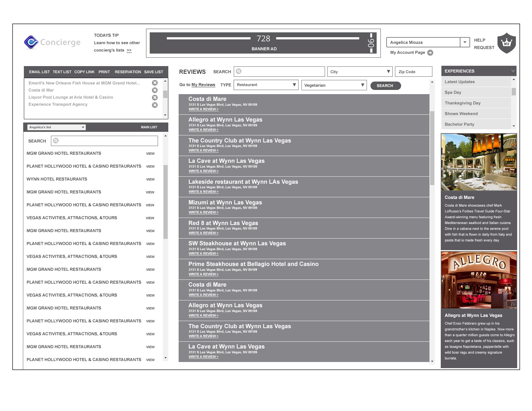Select Shows Weekend in Experiences
The image size is (532, 411).
coord(476,114)
